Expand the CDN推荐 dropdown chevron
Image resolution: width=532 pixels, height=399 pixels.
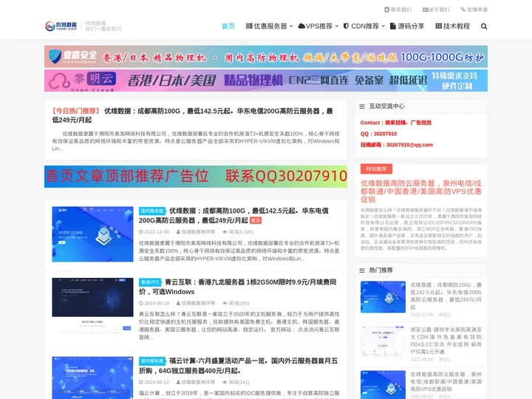tap(383, 26)
